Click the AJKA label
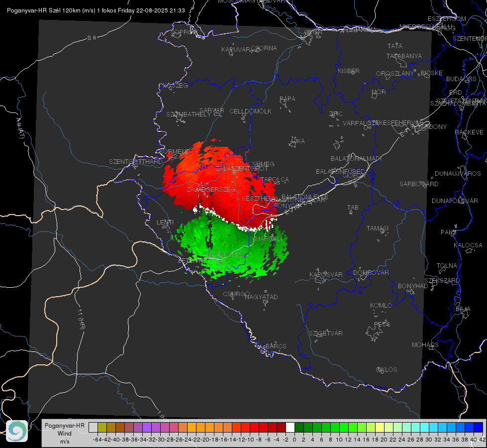487x448 pixels. pyautogui.click(x=297, y=141)
